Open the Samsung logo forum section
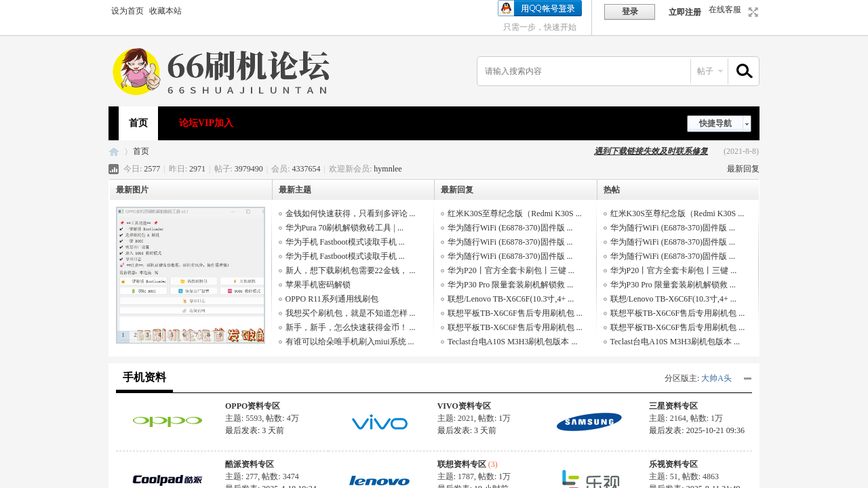 [x=589, y=422]
